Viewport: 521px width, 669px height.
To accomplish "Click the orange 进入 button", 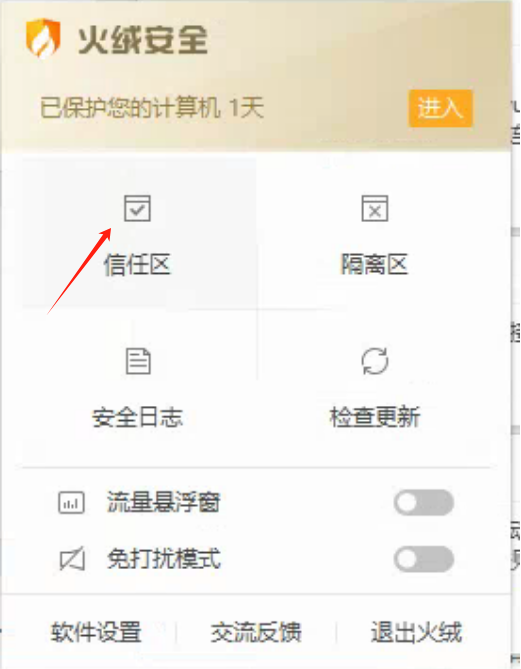I will 440,108.
